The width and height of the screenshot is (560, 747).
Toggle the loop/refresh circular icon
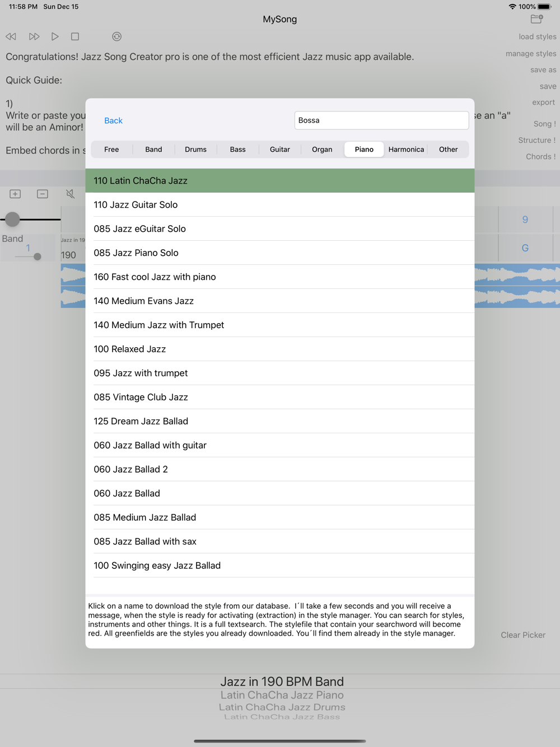pos(116,36)
